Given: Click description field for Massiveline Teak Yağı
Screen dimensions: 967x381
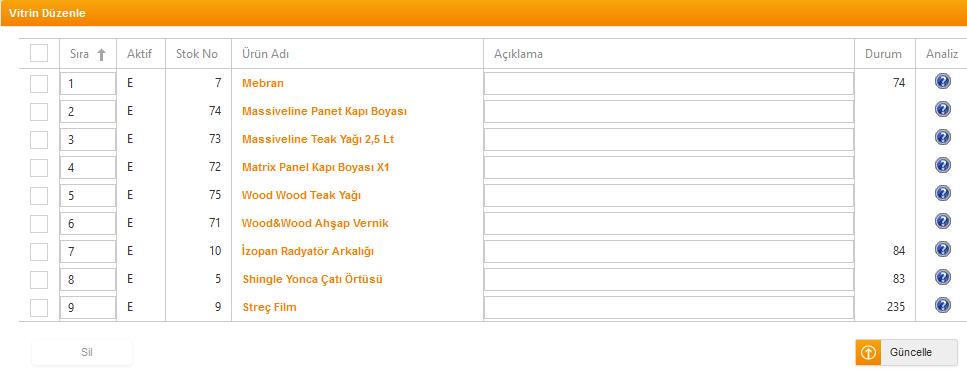Looking at the screenshot, I should (x=669, y=139).
